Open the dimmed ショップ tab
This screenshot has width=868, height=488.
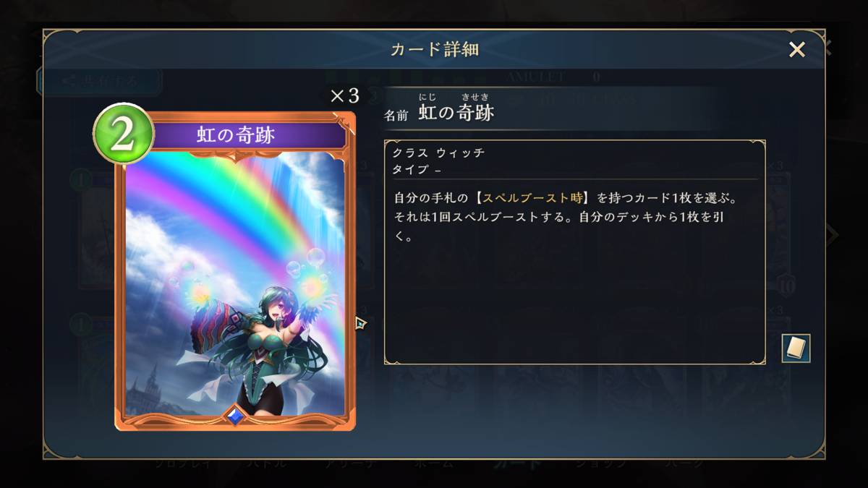[x=600, y=464]
